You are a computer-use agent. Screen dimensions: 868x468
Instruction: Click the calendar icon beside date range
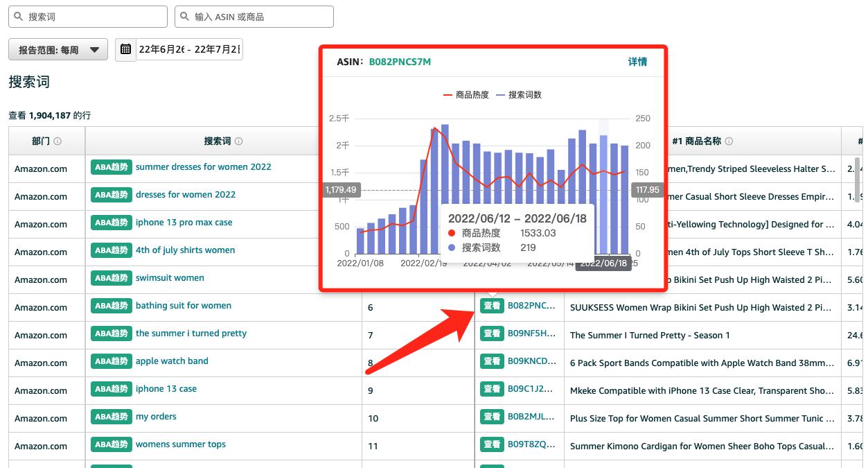(x=125, y=49)
